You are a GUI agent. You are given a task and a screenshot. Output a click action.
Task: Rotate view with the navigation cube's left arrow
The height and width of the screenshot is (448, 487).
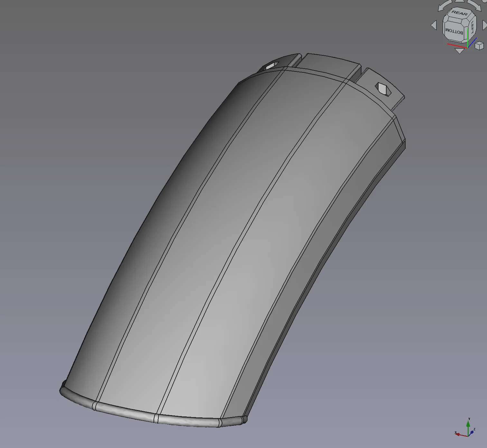tap(434, 25)
